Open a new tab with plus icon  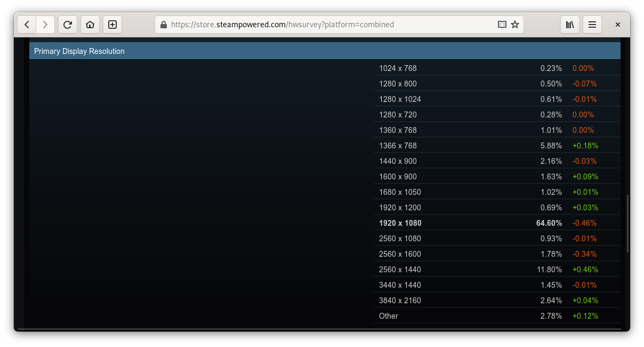click(x=112, y=25)
